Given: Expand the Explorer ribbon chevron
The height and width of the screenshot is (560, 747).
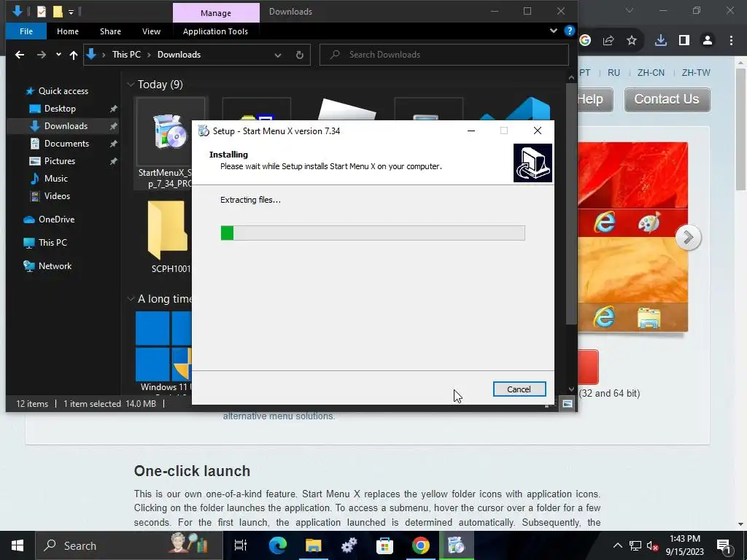Looking at the screenshot, I should [x=554, y=31].
